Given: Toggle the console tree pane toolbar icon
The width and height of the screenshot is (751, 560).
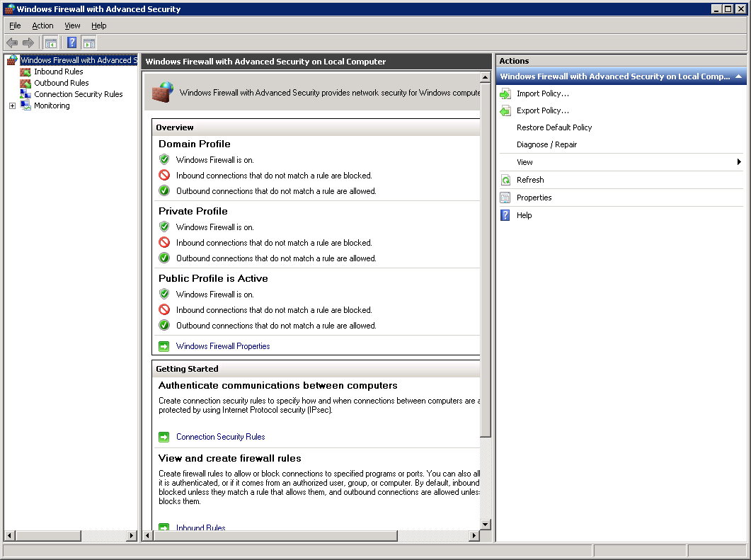Looking at the screenshot, I should tap(51, 43).
